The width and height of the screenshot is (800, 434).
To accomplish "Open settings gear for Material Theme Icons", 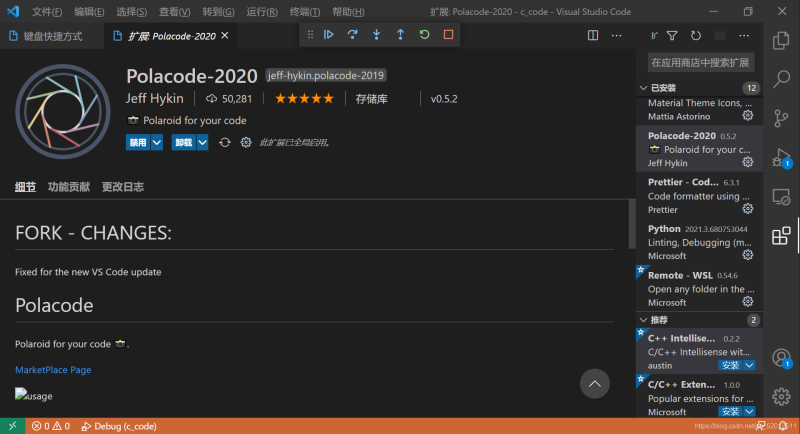I will tap(747, 116).
